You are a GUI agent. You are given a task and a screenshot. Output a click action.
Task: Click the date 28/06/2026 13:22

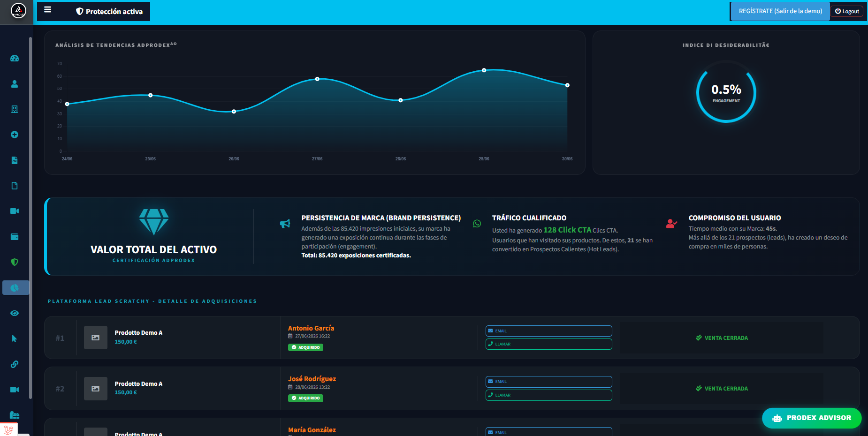click(312, 387)
